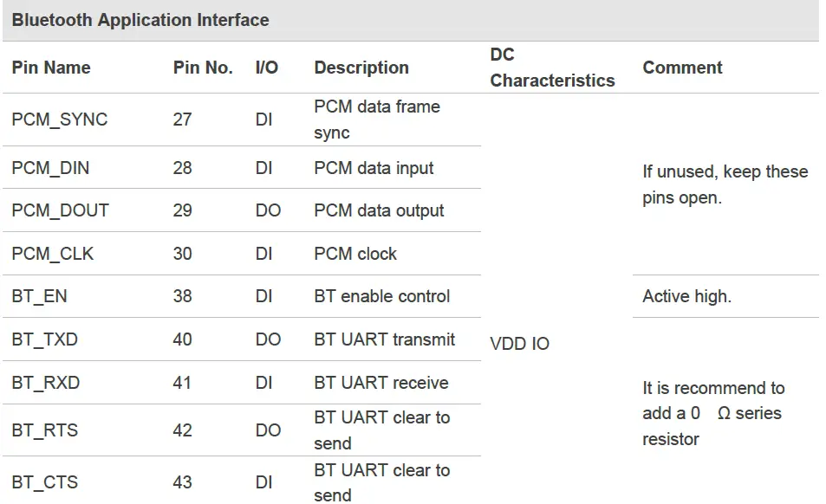
Task: Select the BT_CTS pin name cell
Action: pyautogui.click(x=44, y=482)
